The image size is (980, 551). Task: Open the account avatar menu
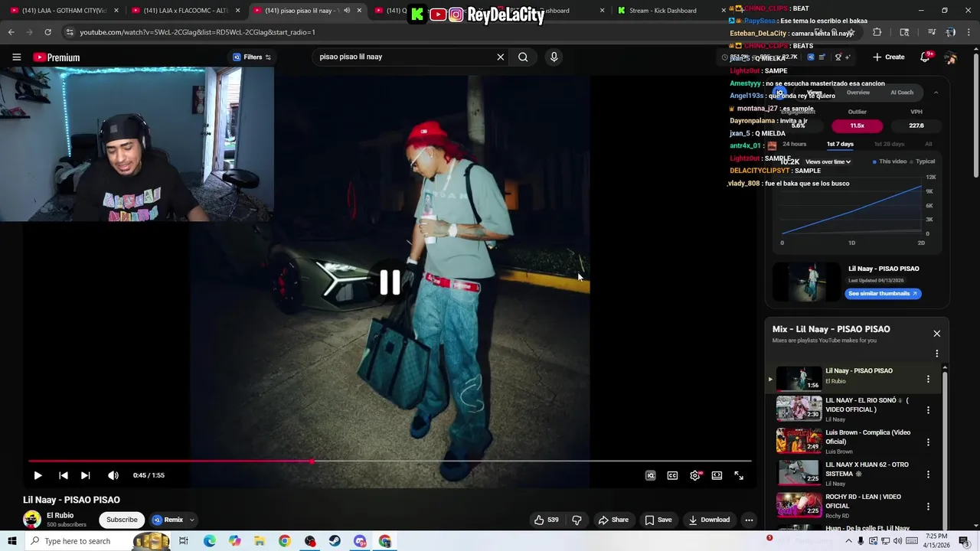coord(950,57)
